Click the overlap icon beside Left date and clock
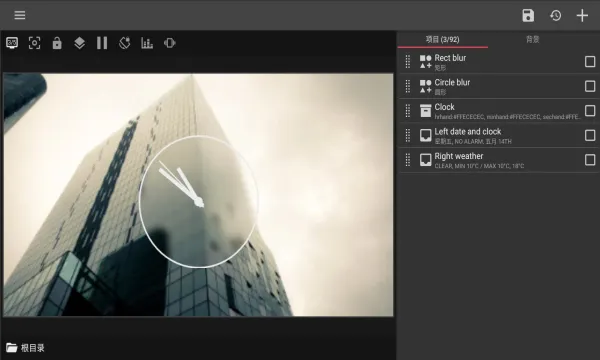The image size is (600, 360). coord(426,135)
